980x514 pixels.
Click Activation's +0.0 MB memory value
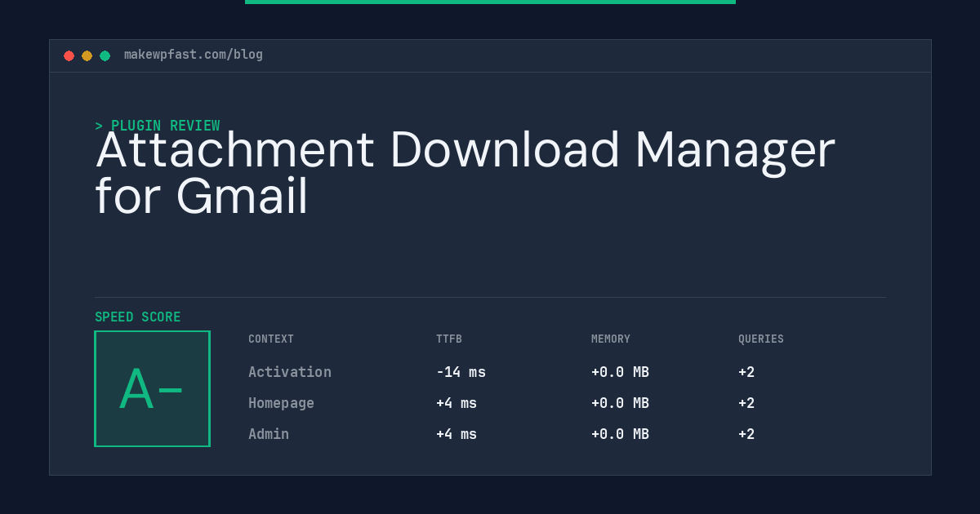click(x=620, y=372)
